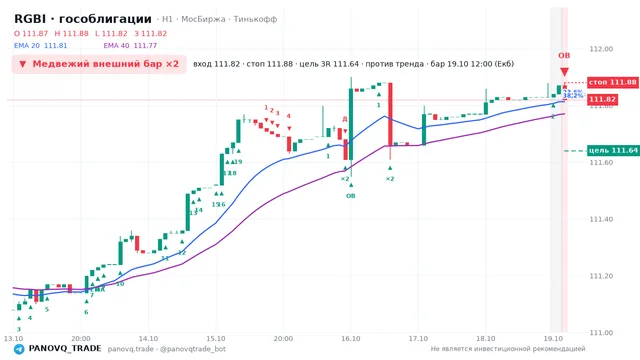Click the RGBI · гособлигации chart title
This screenshot has height=360, width=640.
pos(83,19)
